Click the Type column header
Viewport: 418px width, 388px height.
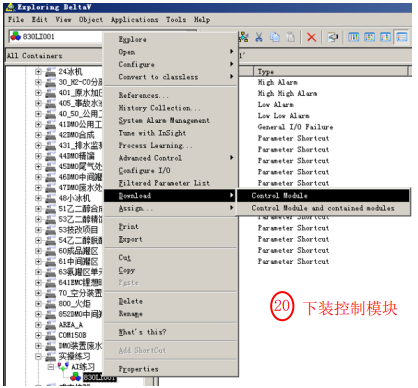(331, 71)
